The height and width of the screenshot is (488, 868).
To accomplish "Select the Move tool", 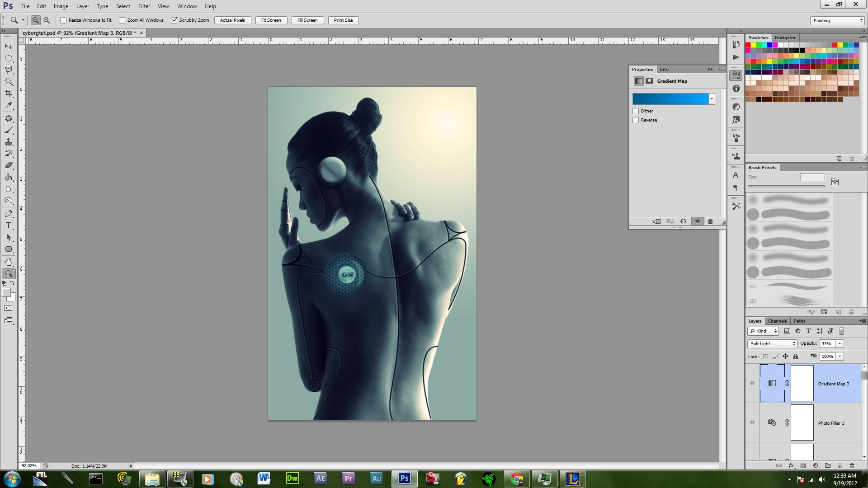I will click(x=9, y=47).
